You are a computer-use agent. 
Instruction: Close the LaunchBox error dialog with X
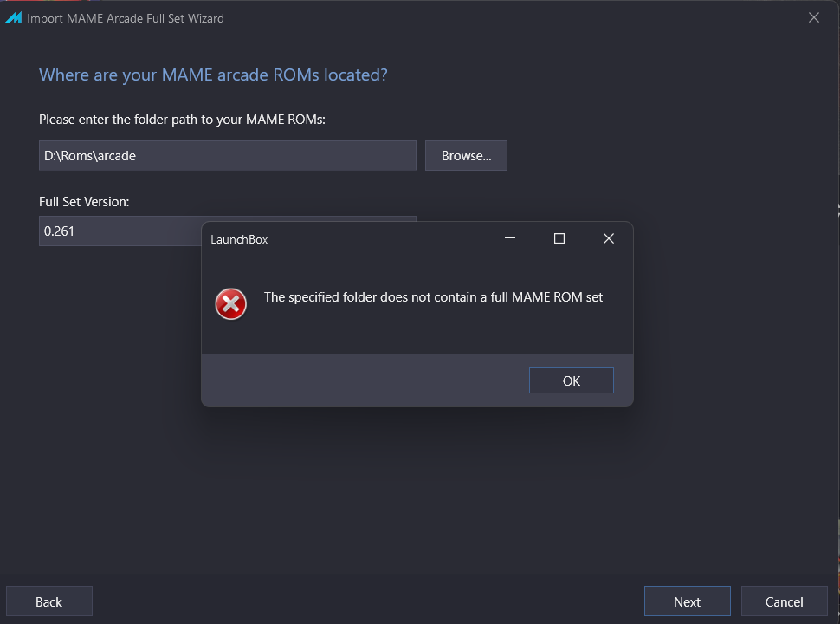609,238
